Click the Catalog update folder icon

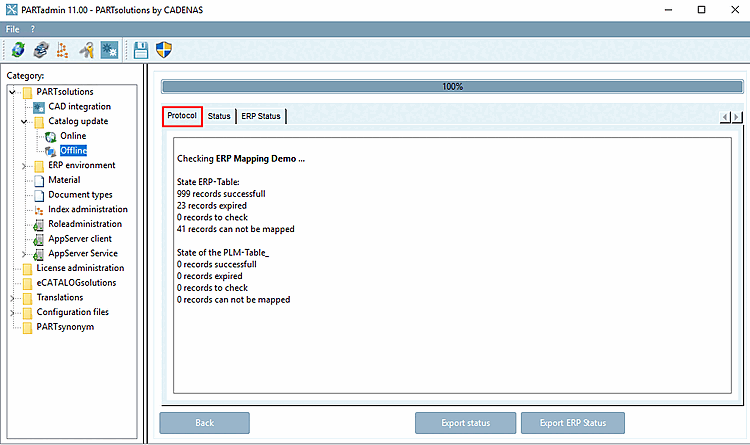tap(39, 122)
